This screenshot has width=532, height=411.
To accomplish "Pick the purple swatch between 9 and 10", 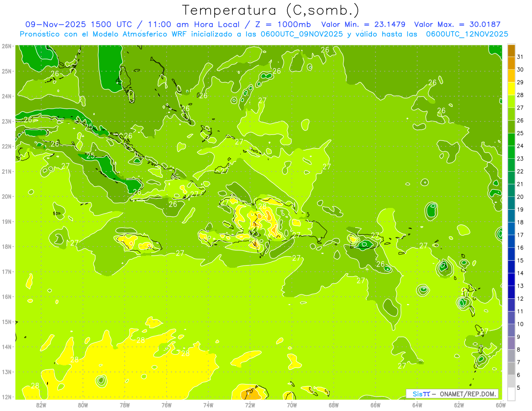I will (x=511, y=330).
